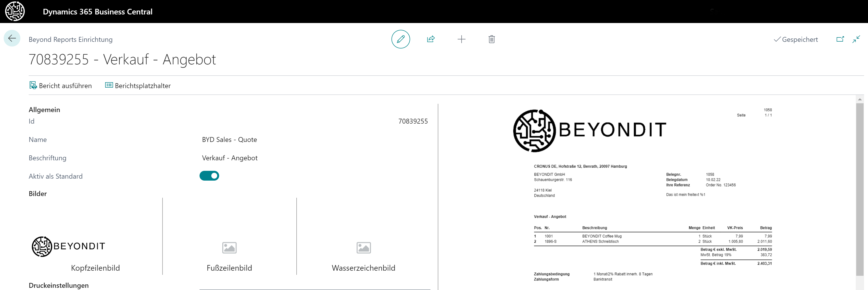868x290 pixels.
Task: Click the Fußzeilenbild label
Action: point(229,268)
